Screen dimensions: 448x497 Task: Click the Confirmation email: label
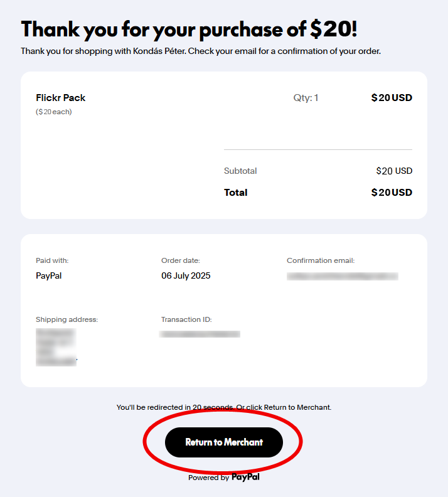[321, 260]
